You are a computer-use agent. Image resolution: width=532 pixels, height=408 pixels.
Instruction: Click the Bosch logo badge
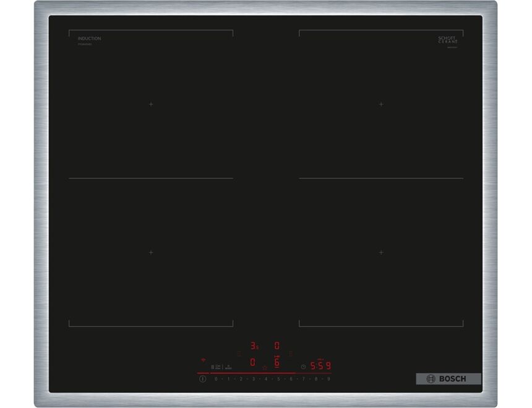tap(448, 378)
